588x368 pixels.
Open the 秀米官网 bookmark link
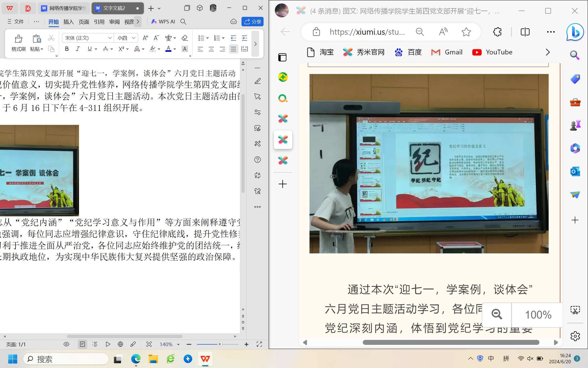click(x=364, y=52)
